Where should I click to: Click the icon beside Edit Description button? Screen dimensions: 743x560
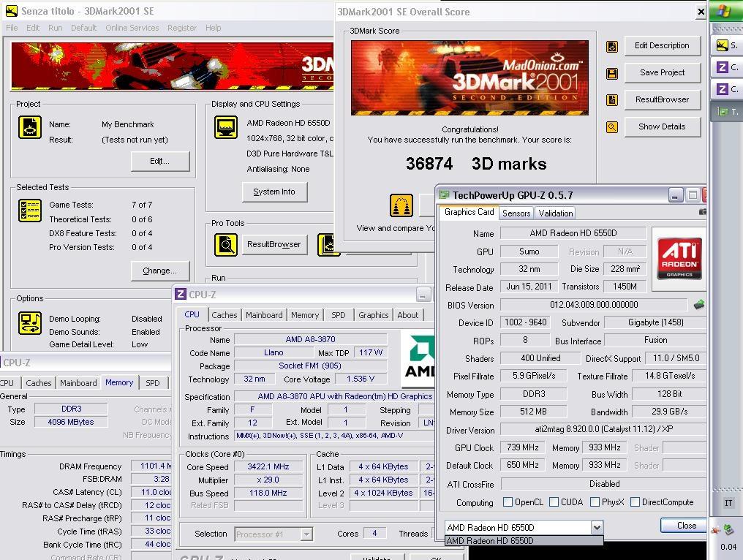click(x=612, y=47)
